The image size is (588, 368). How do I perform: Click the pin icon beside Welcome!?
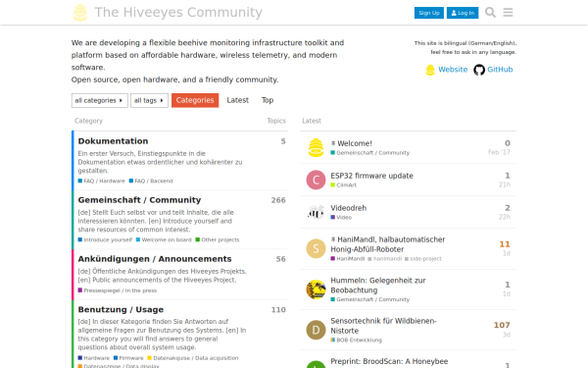point(333,143)
